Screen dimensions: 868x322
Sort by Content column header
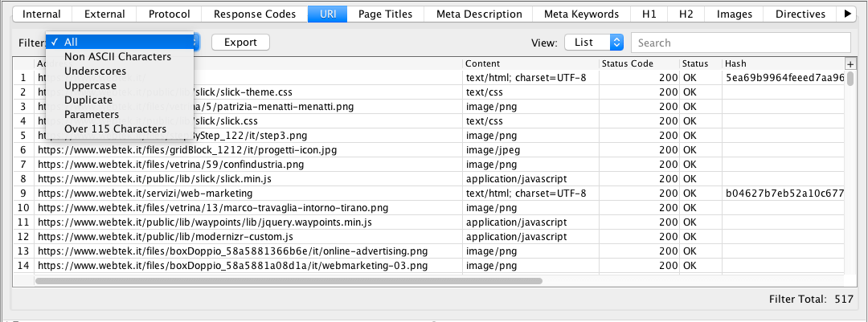click(x=531, y=63)
